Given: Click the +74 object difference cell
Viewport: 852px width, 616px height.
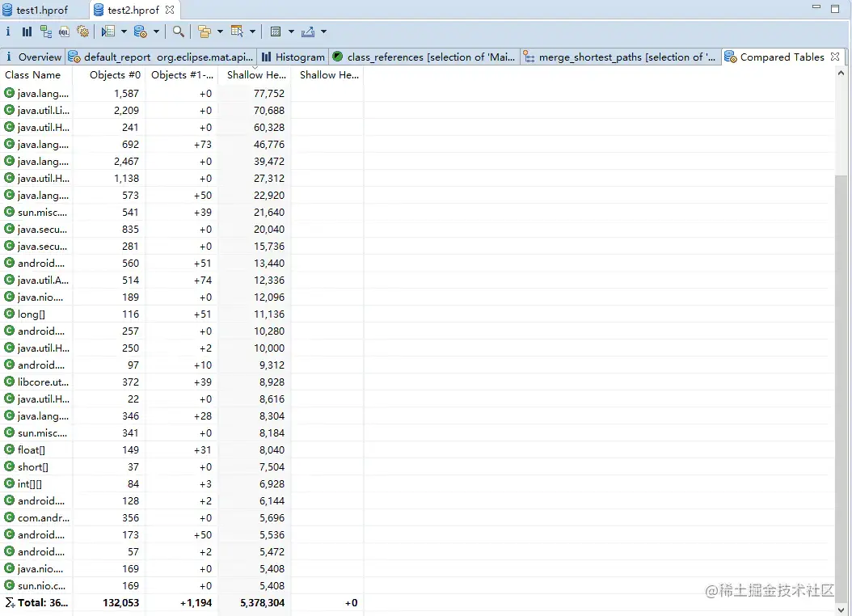Looking at the screenshot, I should coord(203,280).
